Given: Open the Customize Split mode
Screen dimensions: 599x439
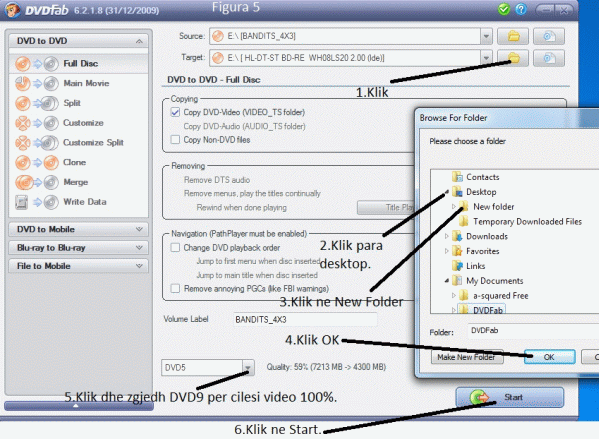Looking at the screenshot, I should 78,143.
